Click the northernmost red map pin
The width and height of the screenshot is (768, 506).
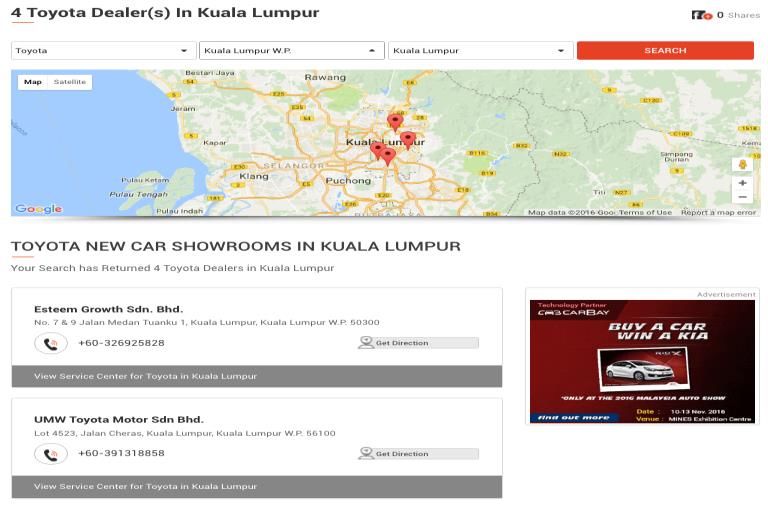(395, 122)
